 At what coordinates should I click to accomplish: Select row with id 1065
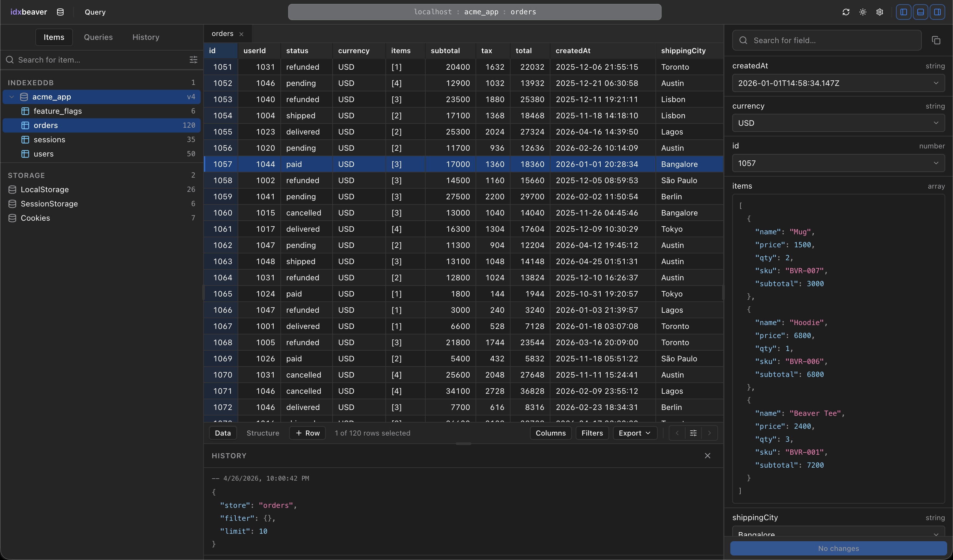pos(463,294)
